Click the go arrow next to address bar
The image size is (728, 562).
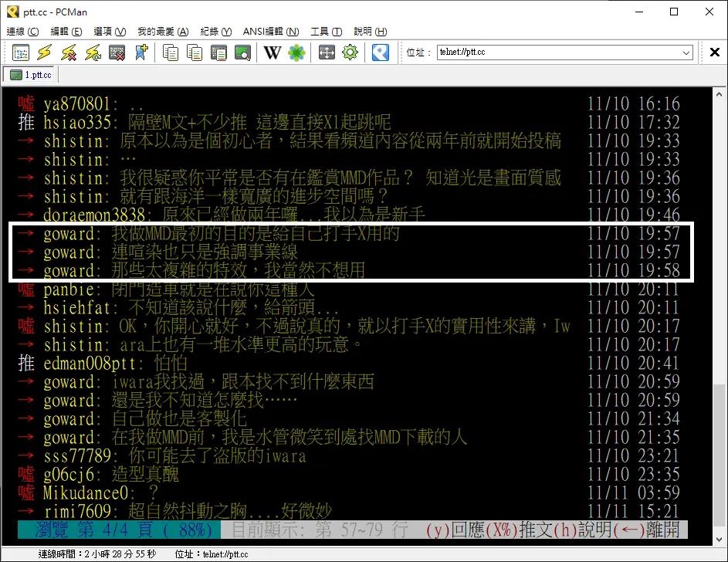pos(713,52)
